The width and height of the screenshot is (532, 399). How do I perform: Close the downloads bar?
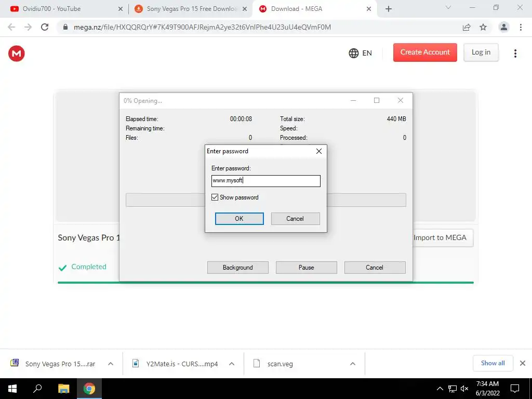click(523, 363)
